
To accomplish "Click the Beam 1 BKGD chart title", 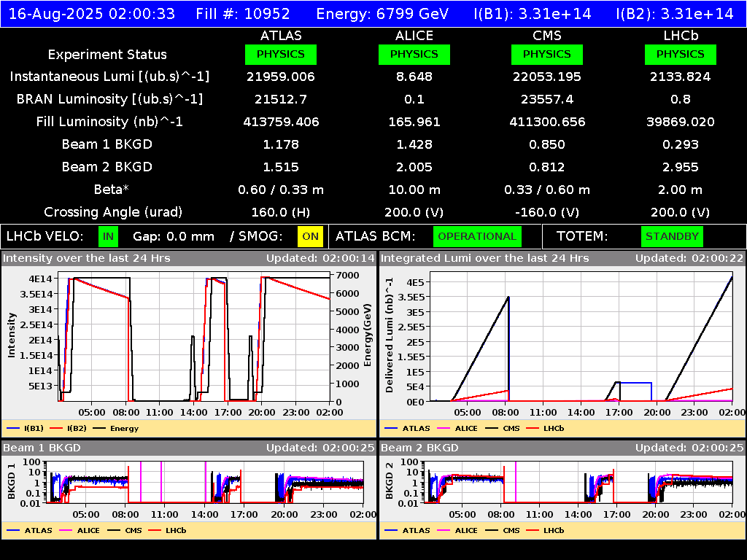I will point(42,448).
